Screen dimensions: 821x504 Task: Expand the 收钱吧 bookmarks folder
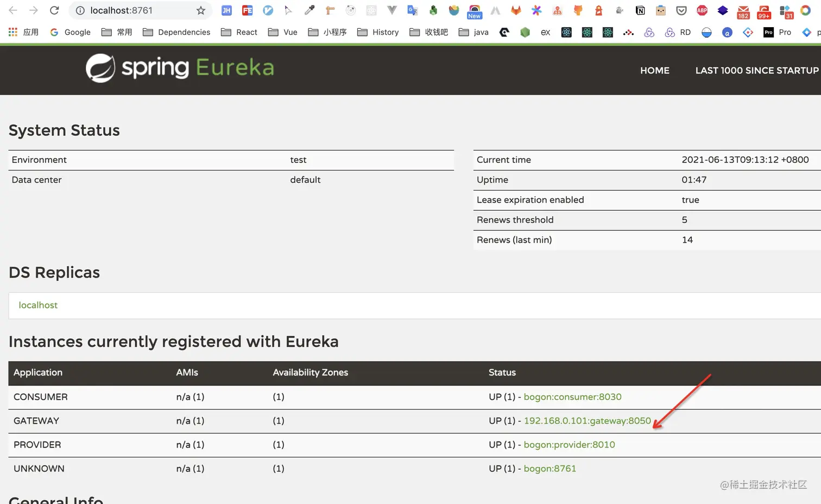(x=429, y=32)
